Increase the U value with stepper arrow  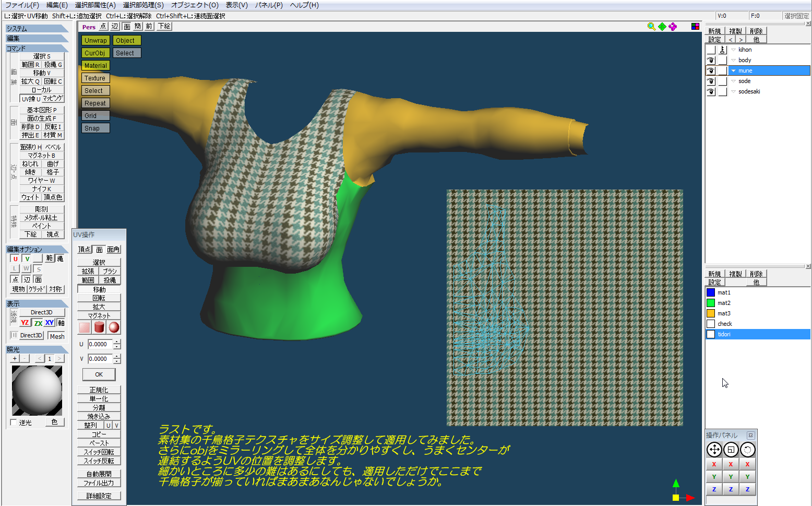click(x=117, y=342)
